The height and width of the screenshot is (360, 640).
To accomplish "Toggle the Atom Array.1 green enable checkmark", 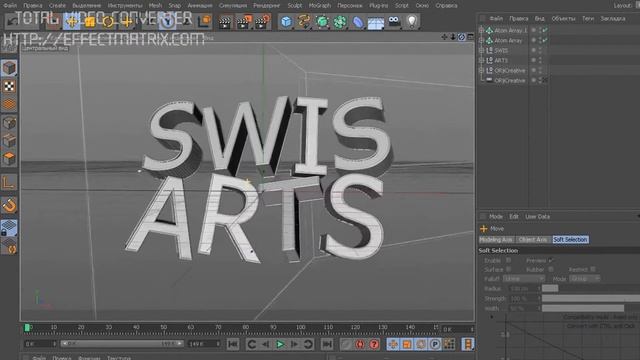I will click(x=545, y=30).
